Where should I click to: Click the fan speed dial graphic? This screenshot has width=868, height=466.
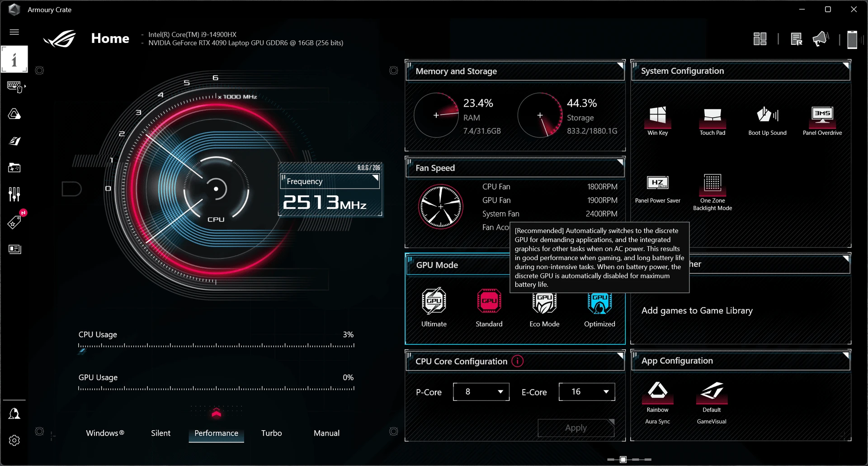click(x=441, y=206)
